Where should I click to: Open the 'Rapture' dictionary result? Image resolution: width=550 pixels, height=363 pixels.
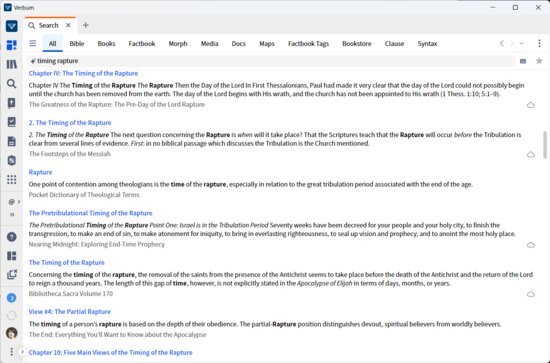click(40, 172)
